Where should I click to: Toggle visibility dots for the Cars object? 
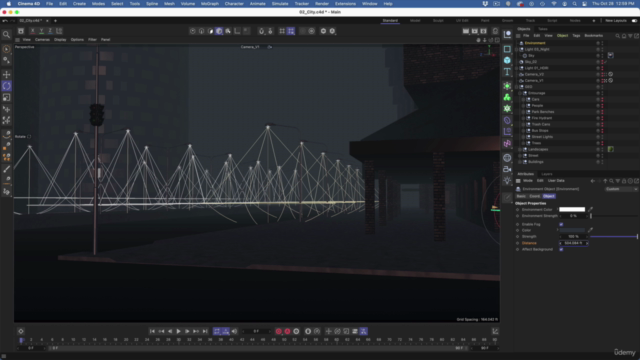pyautogui.click(x=602, y=100)
